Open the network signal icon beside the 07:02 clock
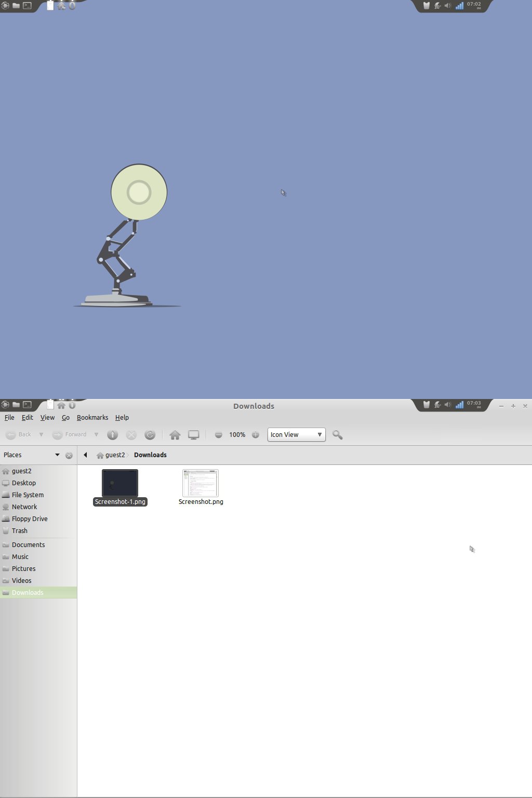Screen dimensions: 532x798 click(x=459, y=6)
